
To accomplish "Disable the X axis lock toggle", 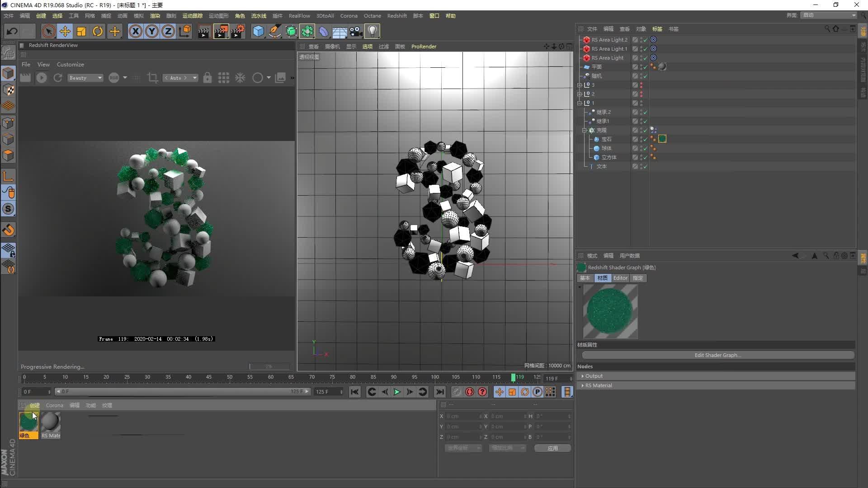I will coord(135,31).
